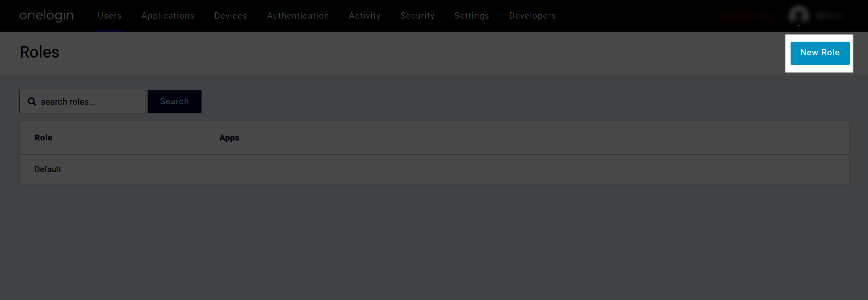Screen dimensions: 868x300
Task: Open the Developers menu
Action: point(532,16)
